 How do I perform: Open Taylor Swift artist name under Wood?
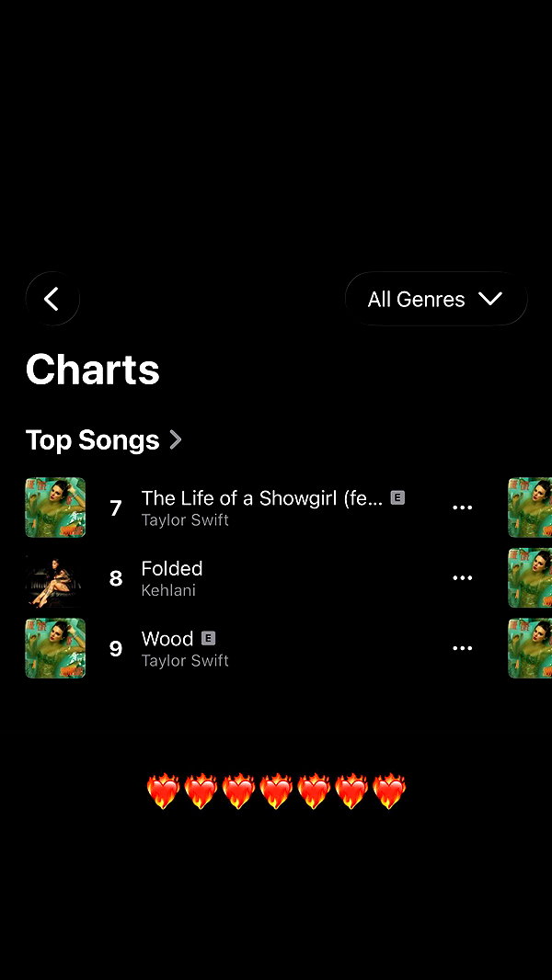click(185, 661)
